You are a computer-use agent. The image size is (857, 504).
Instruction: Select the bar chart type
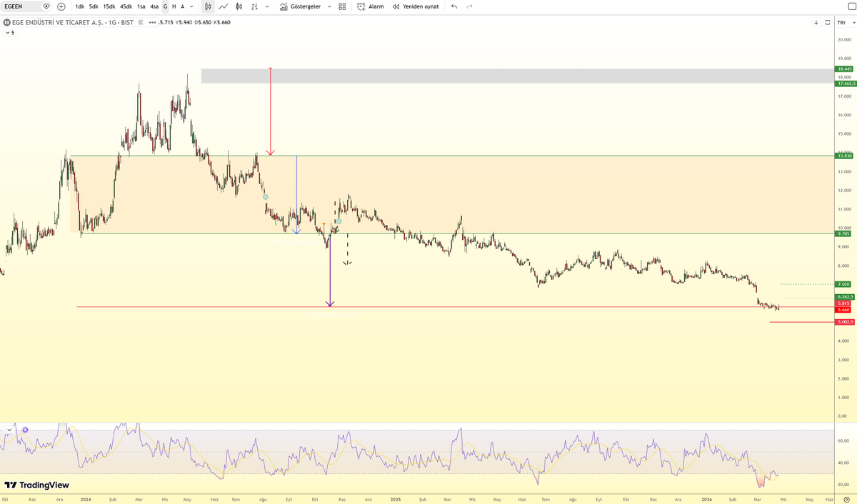coord(255,6)
